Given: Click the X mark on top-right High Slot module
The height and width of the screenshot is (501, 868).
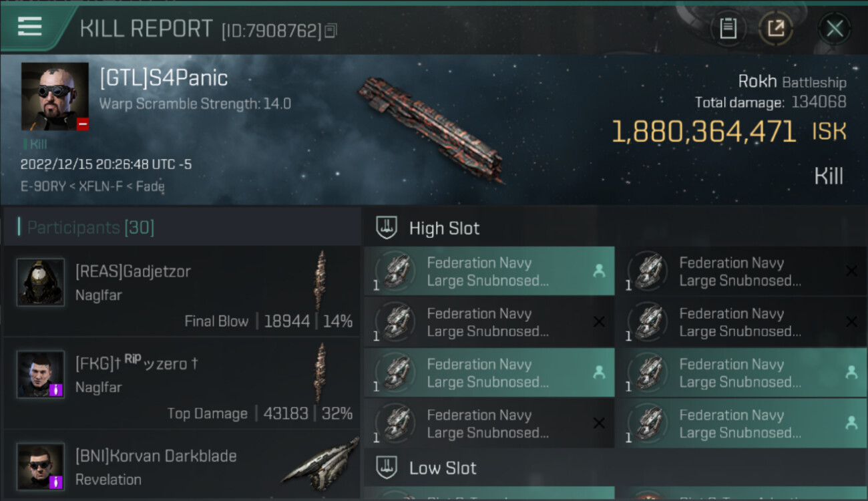Looking at the screenshot, I should pos(851,271).
